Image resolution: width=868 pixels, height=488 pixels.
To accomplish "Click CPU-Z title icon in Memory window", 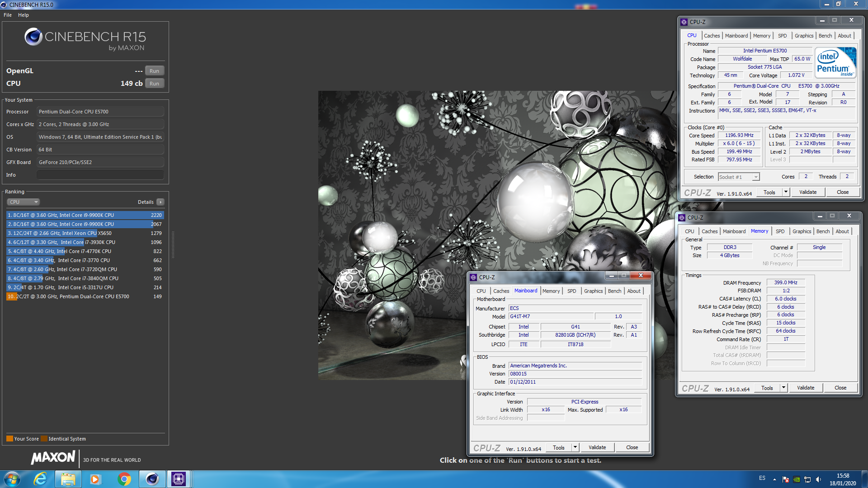I will [x=682, y=217].
